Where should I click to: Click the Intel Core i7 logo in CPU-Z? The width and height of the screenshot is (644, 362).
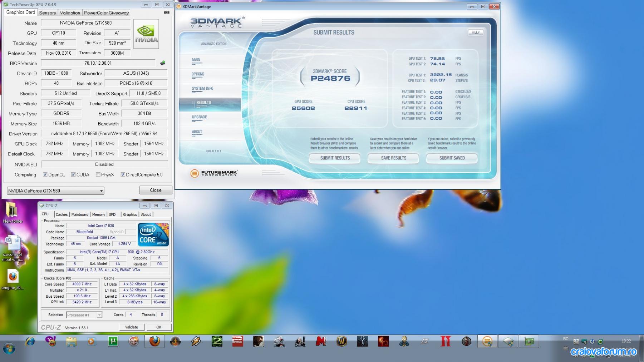click(x=153, y=234)
